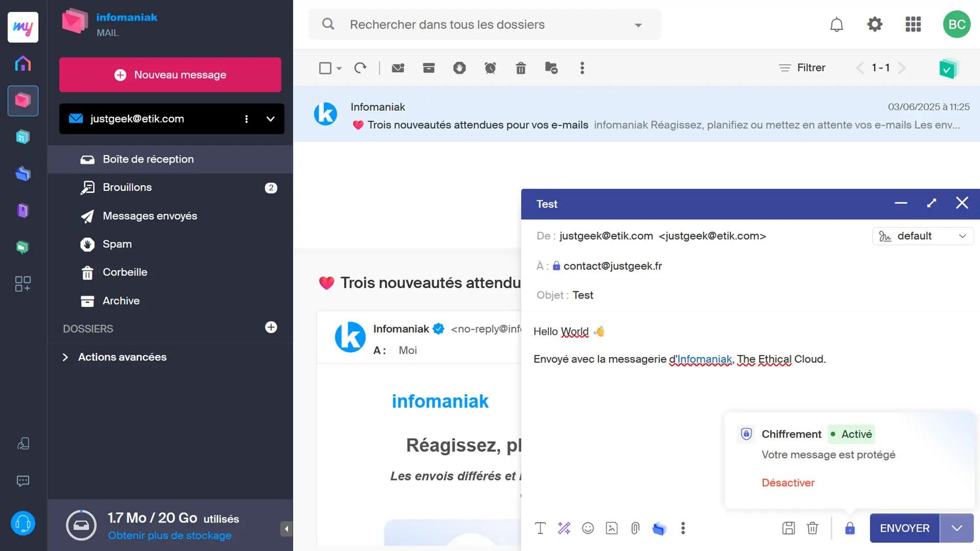The image size is (980, 551).
Task: Open the Corbeille folder
Action: tap(170, 272)
